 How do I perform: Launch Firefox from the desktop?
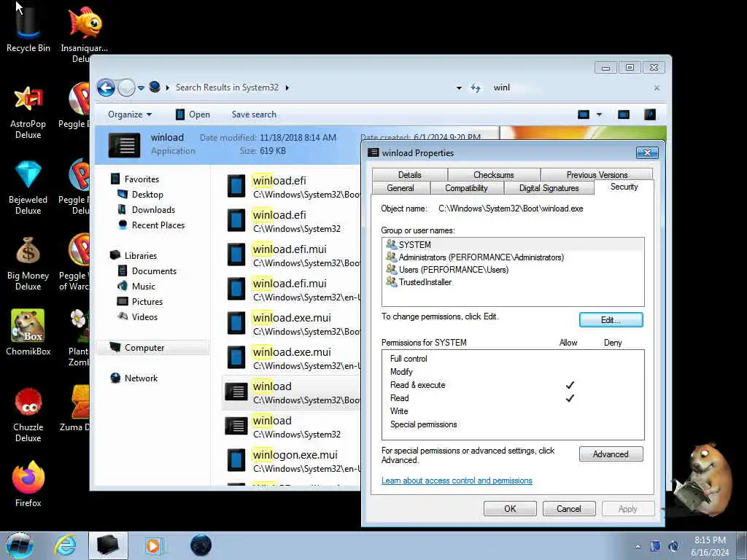click(28, 484)
